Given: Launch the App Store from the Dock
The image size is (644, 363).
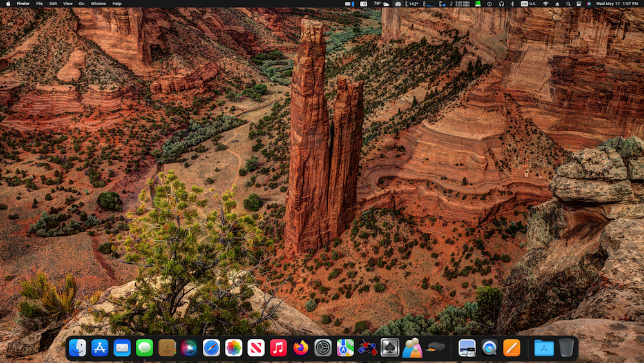Looking at the screenshot, I should (x=100, y=348).
